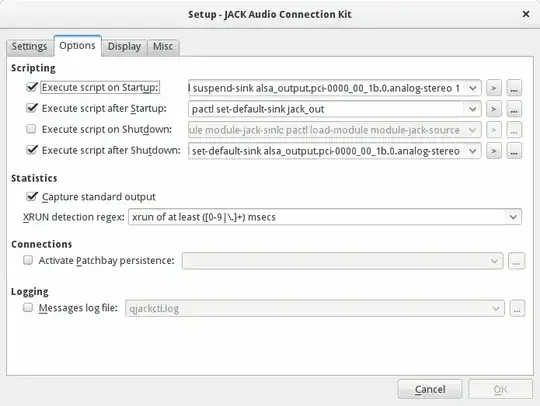The image size is (540, 406).
Task: Enable the Messages log file checkbox
Action: click(x=28, y=308)
